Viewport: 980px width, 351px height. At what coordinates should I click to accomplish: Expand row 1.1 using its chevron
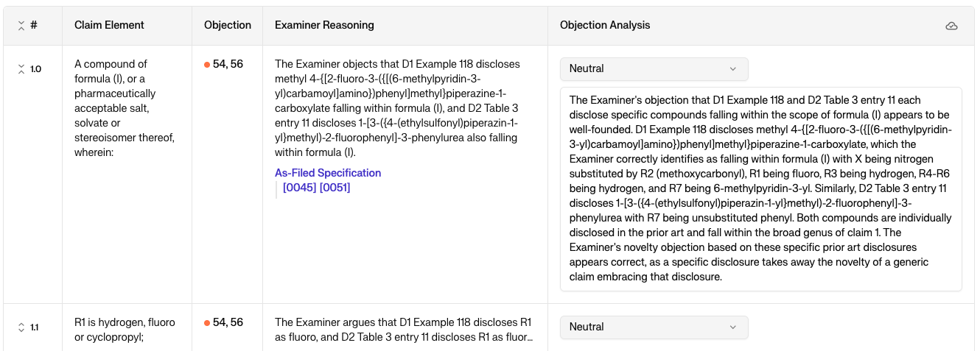pos(21,327)
